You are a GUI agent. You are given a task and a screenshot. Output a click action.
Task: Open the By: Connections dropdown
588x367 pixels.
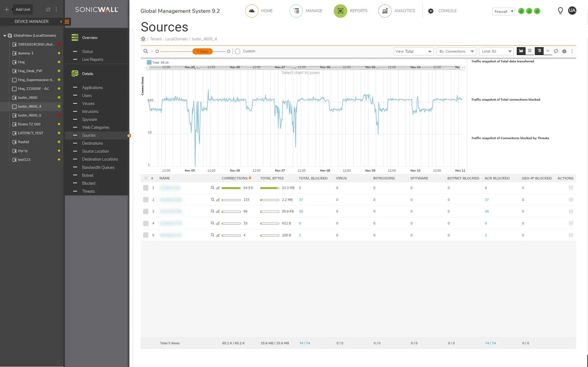pyautogui.click(x=456, y=51)
